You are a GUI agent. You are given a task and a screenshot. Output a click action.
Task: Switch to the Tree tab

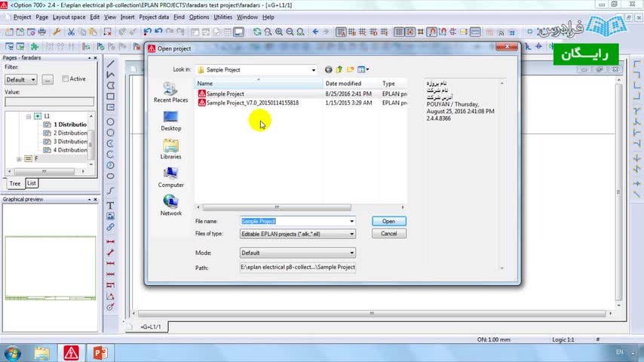coord(15,183)
